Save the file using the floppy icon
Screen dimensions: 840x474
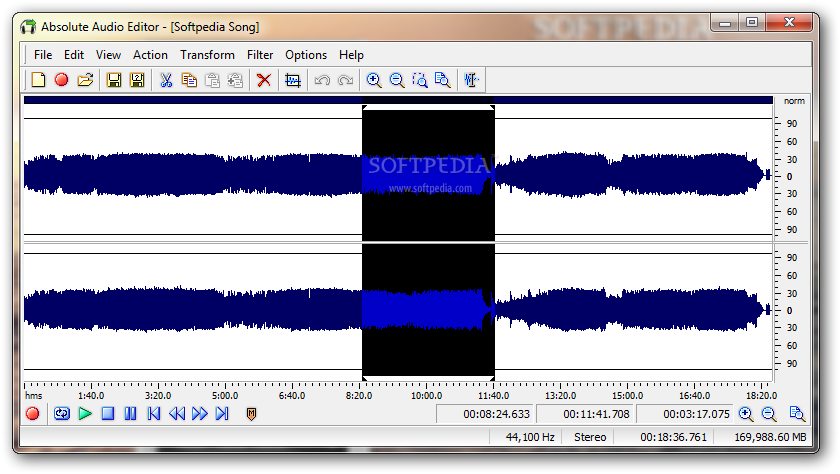(114, 80)
